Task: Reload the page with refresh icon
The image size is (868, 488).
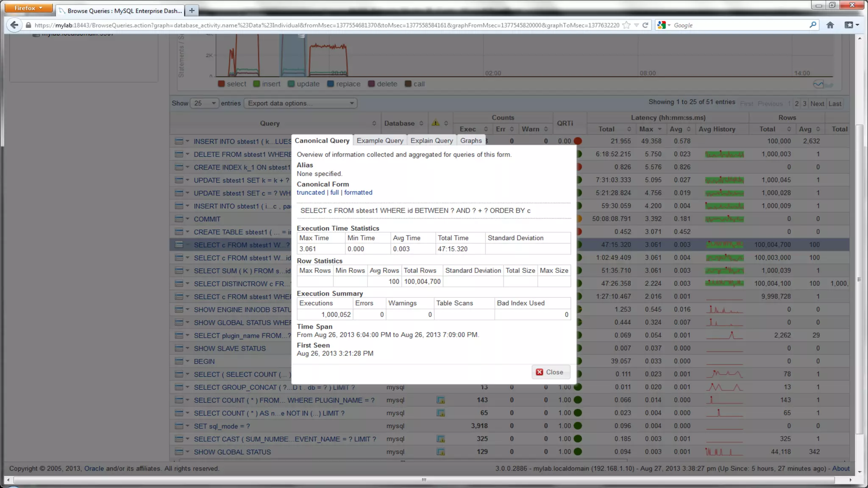Action: coord(645,25)
